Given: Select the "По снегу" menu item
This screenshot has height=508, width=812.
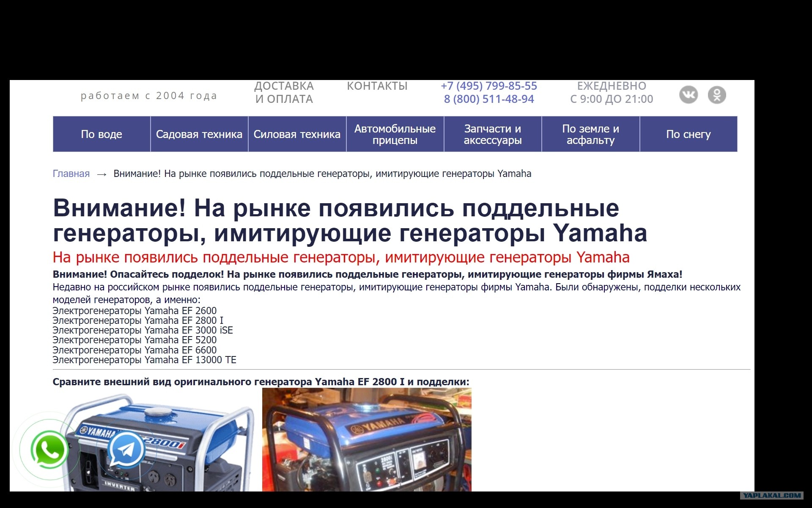Looking at the screenshot, I should (689, 134).
